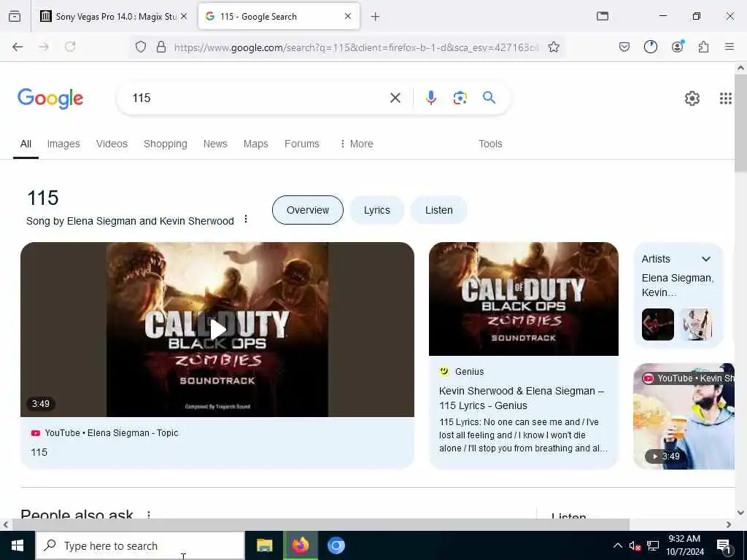Image resolution: width=747 pixels, height=560 pixels.
Task: Select the Forums search tab
Action: click(x=301, y=144)
